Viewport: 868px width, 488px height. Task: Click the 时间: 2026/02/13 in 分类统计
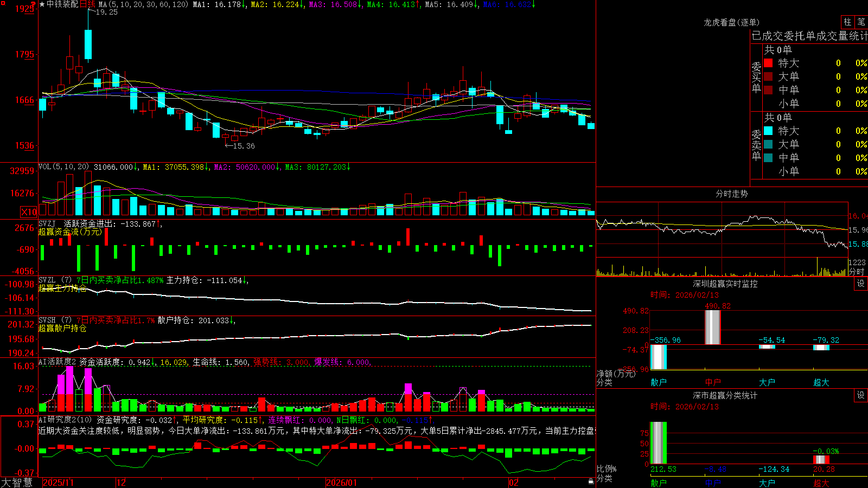tap(685, 407)
